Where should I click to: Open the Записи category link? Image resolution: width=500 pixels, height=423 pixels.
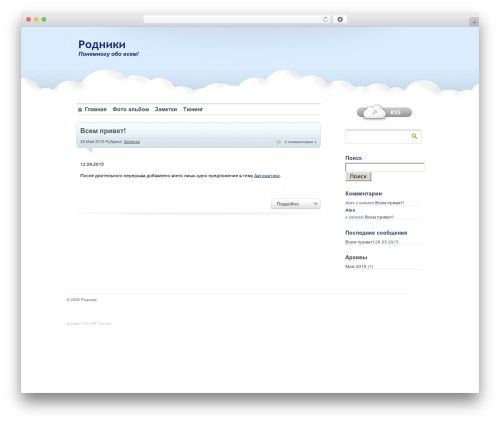tap(132, 142)
